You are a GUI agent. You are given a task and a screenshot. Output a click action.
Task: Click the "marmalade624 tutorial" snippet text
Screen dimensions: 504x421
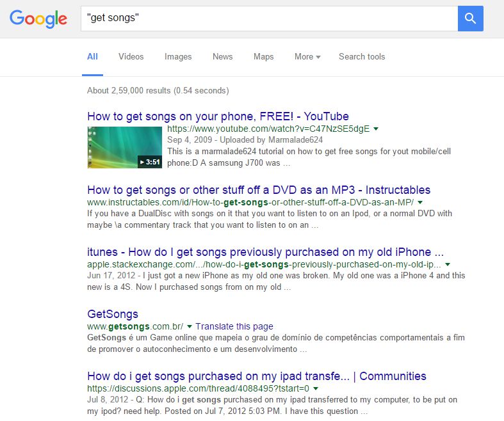pos(309,157)
